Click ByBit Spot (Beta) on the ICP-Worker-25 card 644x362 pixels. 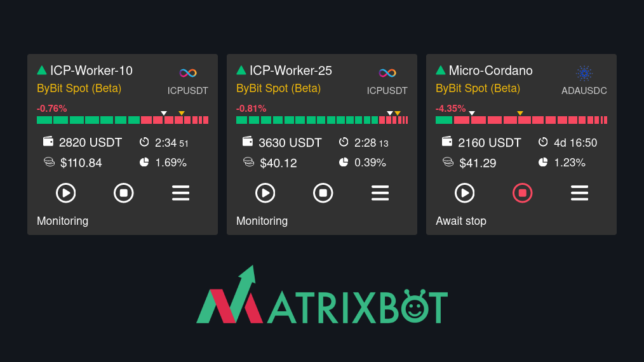(x=278, y=88)
